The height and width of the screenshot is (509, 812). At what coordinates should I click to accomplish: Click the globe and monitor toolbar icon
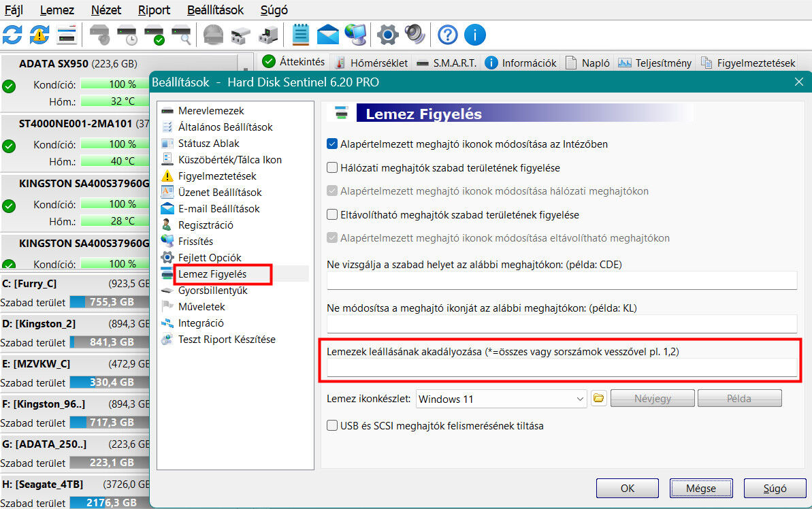[x=356, y=35]
